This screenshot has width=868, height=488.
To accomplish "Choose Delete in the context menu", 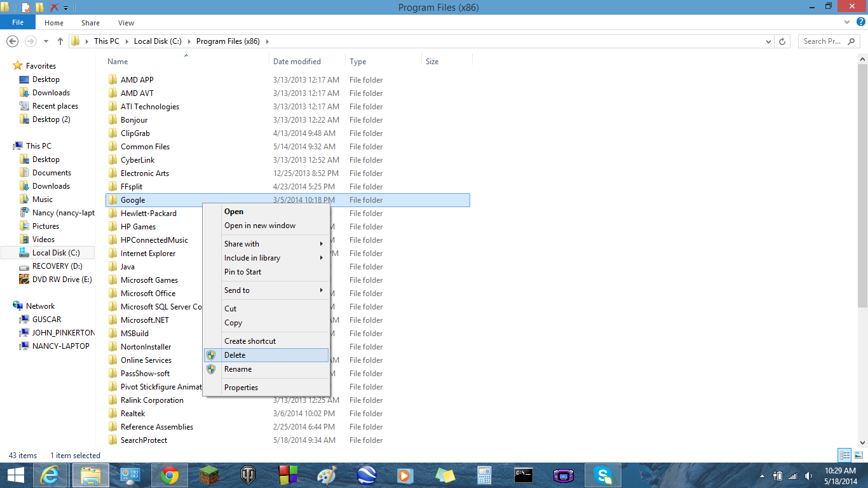I will click(x=267, y=355).
